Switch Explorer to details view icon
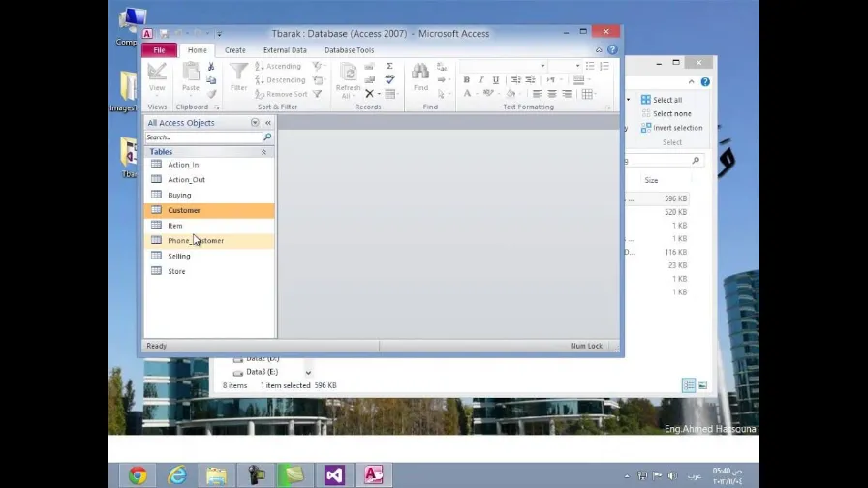The width and height of the screenshot is (868, 488). point(689,385)
